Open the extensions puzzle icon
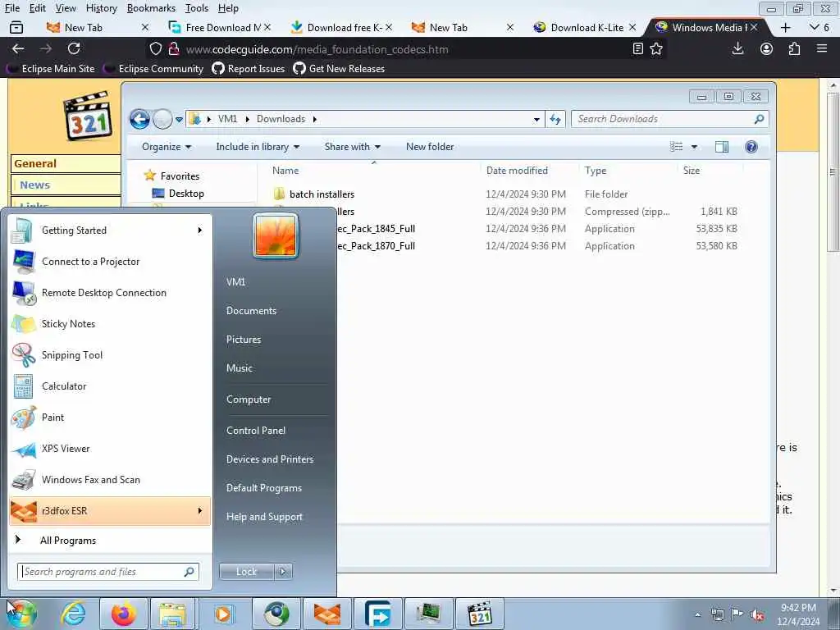This screenshot has height=630, width=840. pos(794,48)
